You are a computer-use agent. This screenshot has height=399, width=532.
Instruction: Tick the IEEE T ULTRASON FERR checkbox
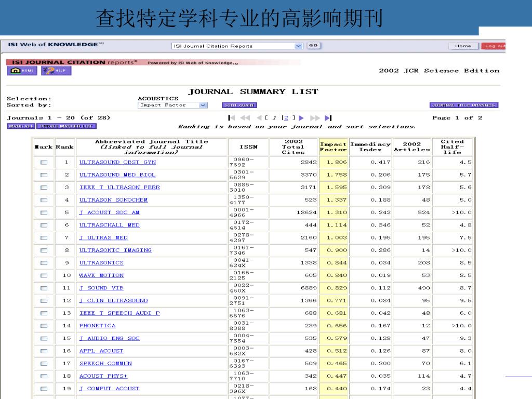44,187
